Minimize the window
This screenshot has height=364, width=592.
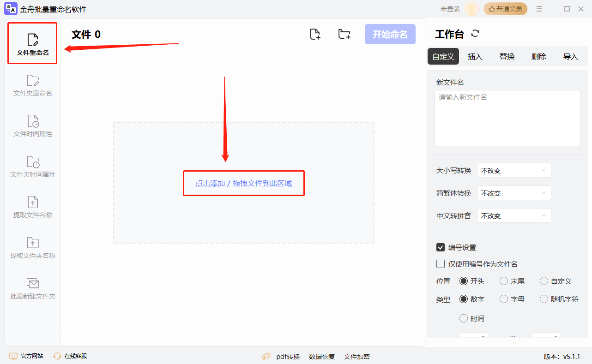554,9
